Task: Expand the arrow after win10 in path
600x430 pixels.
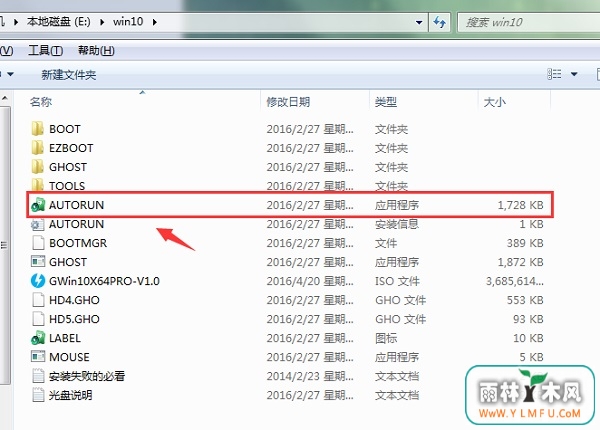Action: pyautogui.click(x=155, y=22)
